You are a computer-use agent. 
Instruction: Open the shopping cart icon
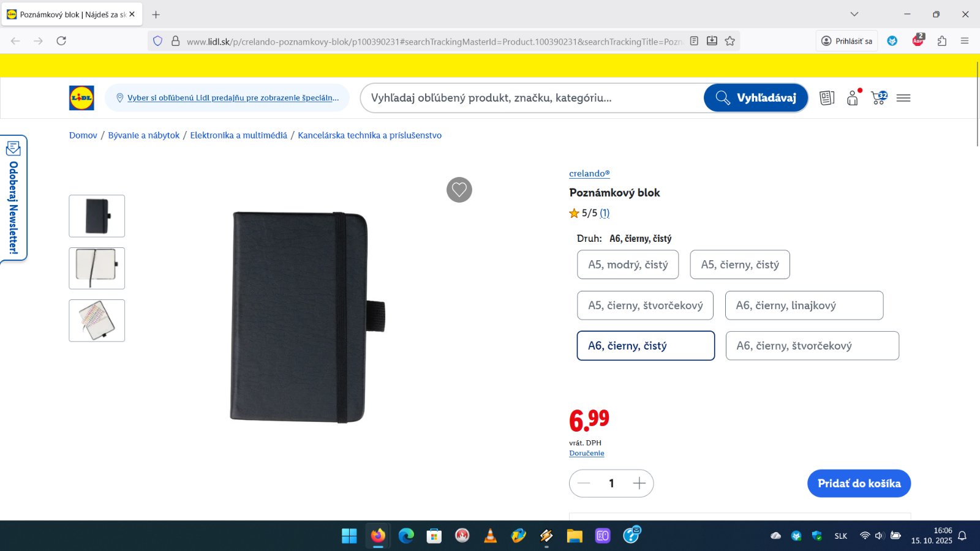[x=879, y=98]
